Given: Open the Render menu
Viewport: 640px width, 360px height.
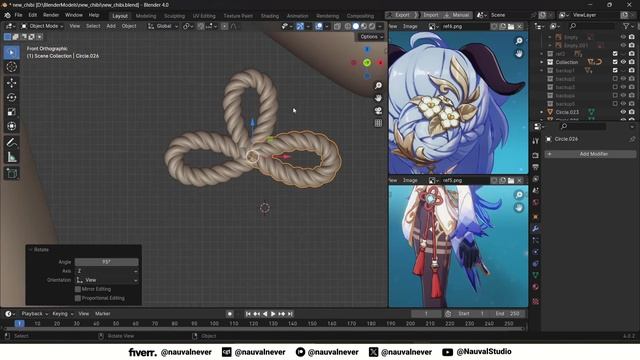Looking at the screenshot, I should pos(51,15).
